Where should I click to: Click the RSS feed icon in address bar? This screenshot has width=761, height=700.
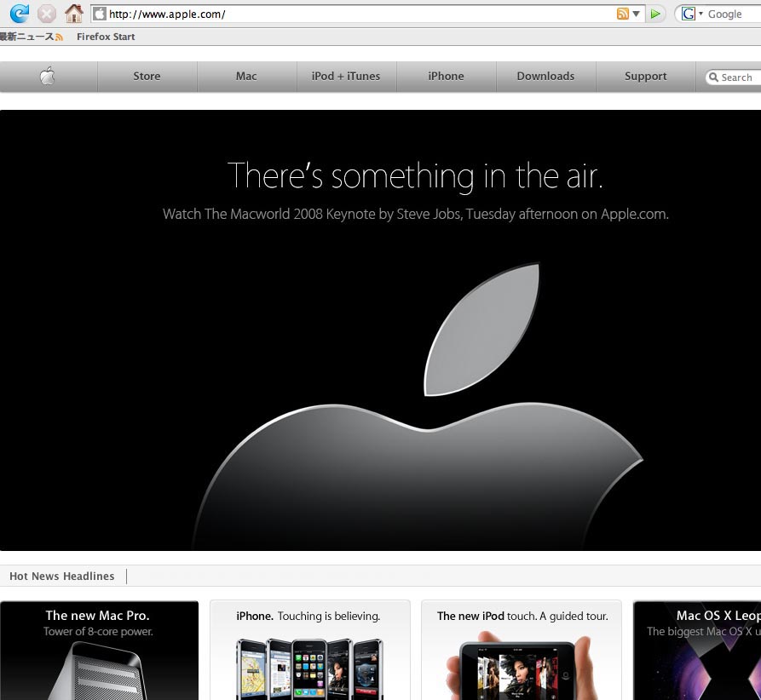[x=623, y=14]
